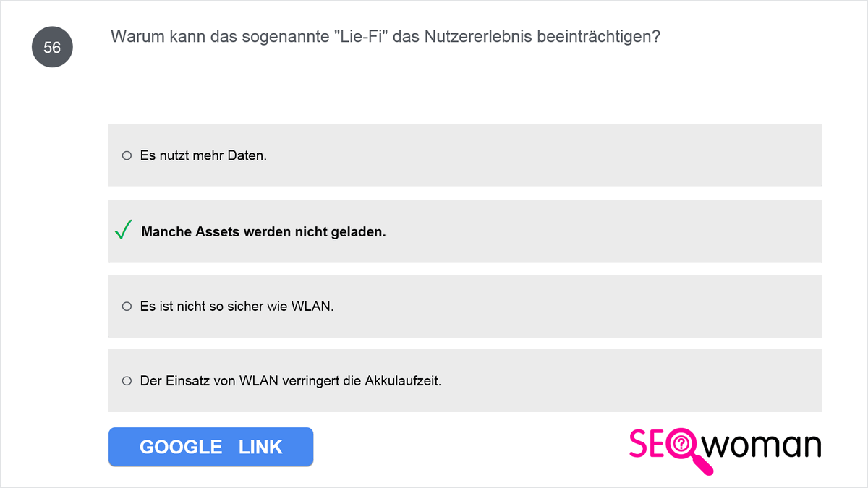Viewport: 868px width, 488px height.
Task: Click answer text "Manche Assets werden nicht geladen."
Action: (263, 232)
